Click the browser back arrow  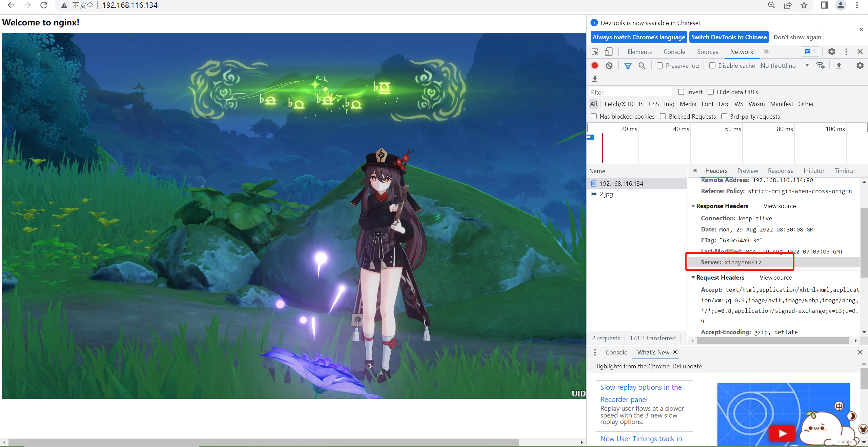click(11, 5)
